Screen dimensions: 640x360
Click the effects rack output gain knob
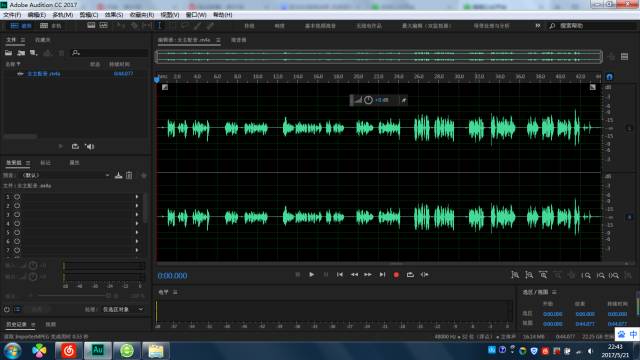pyautogui.click(x=33, y=276)
